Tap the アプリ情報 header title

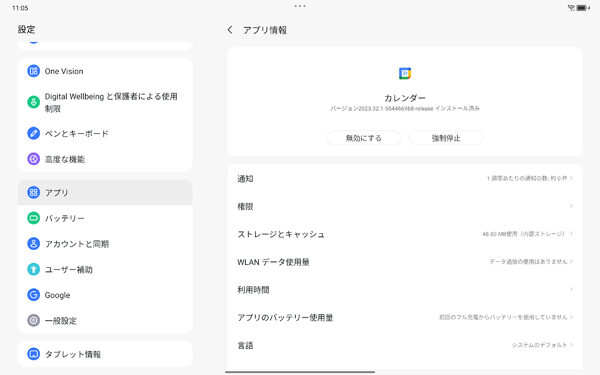[x=265, y=30]
